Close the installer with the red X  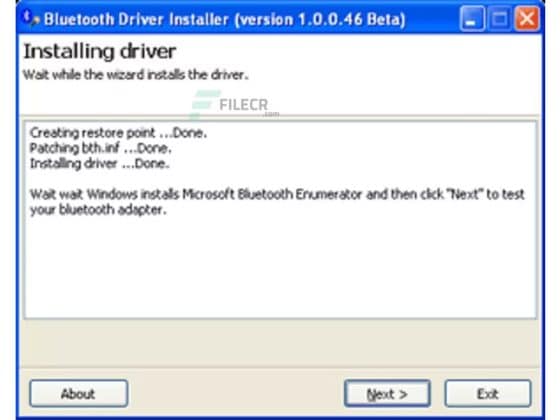pos(527,19)
